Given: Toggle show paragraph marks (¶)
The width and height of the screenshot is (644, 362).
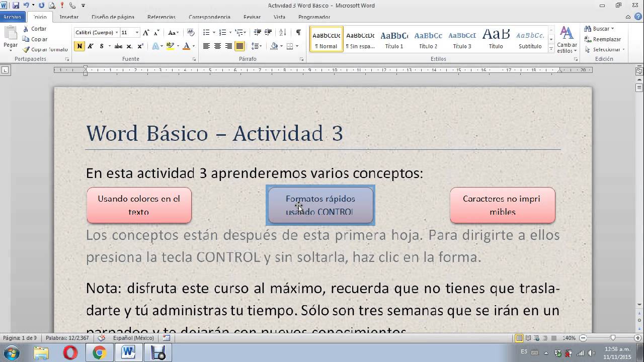Looking at the screenshot, I should point(298,33).
